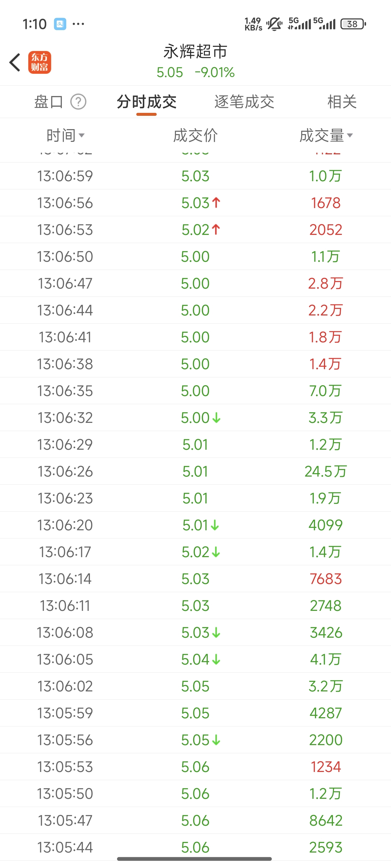Switch to the 盘口 tab
The image size is (391, 868).
point(49,102)
